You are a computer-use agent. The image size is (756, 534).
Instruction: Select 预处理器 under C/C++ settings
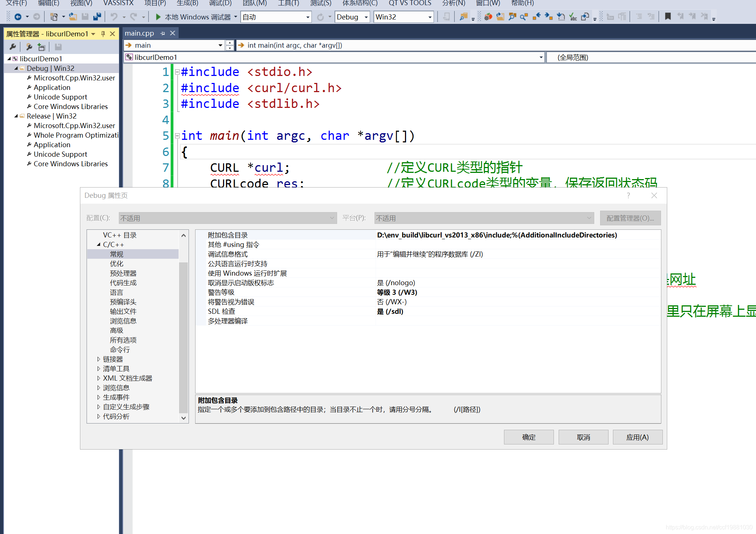pyautogui.click(x=123, y=273)
